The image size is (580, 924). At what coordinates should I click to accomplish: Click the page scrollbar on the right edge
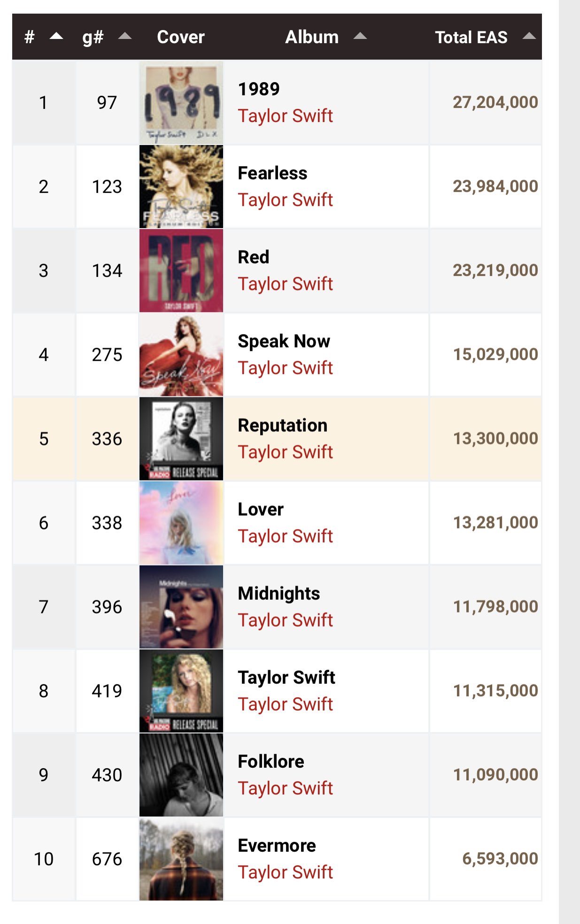pyautogui.click(x=569, y=462)
